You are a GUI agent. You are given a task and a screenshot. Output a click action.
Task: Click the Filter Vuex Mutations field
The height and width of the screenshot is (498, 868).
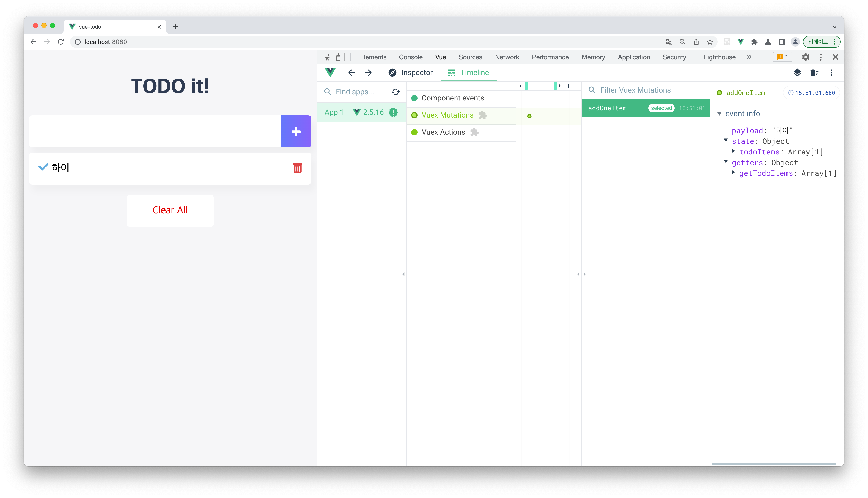coord(647,90)
